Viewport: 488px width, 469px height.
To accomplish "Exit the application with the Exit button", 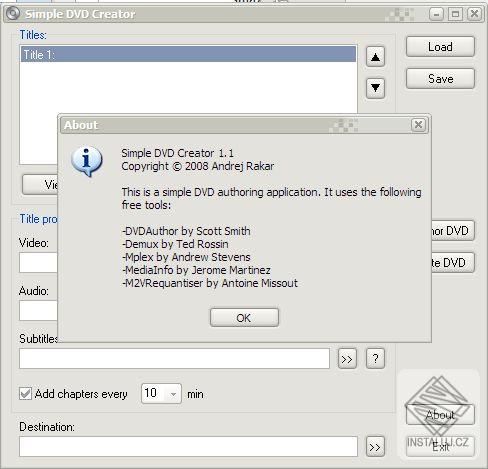I will click(440, 447).
